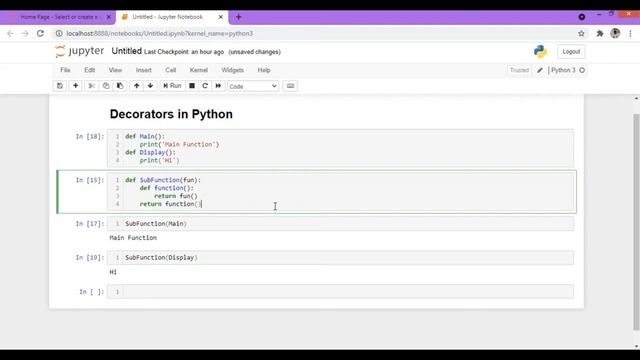Open the command palette keyboard icon
This screenshot has height=360, width=640.
[290, 86]
